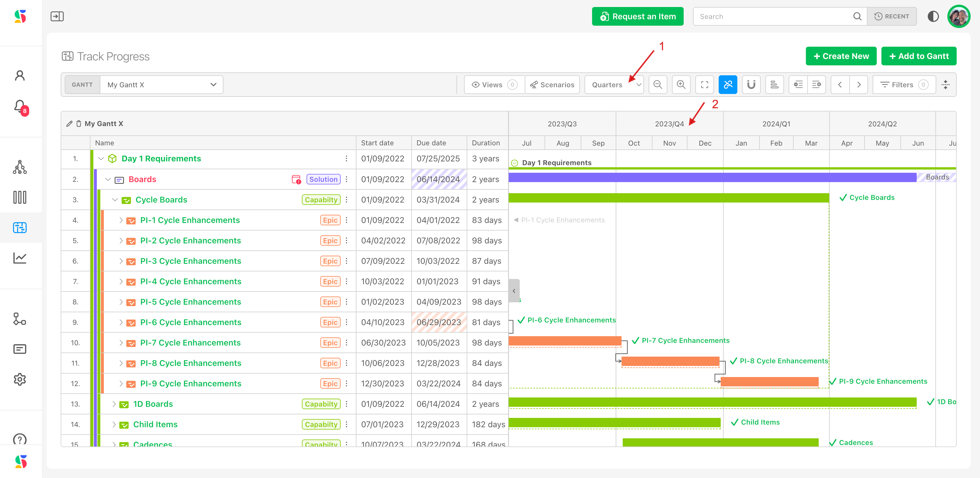980x478 pixels.
Task: Open the Quarters timescale dropdown
Action: click(x=614, y=85)
